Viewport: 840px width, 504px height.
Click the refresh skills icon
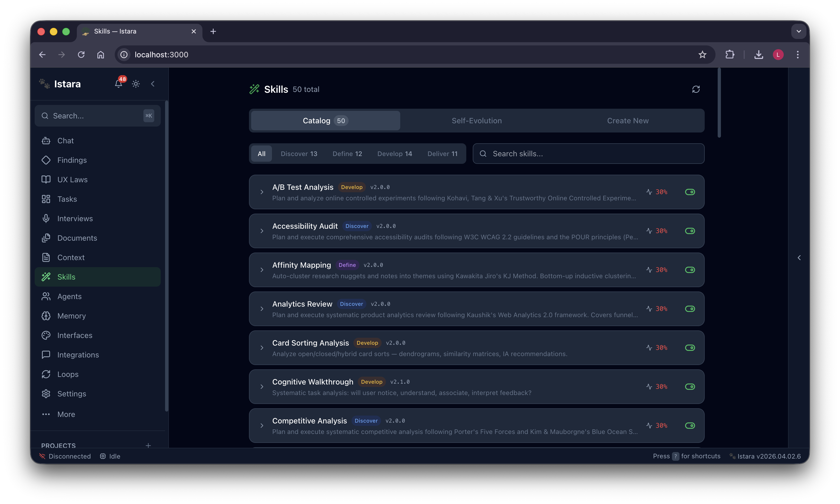695,89
